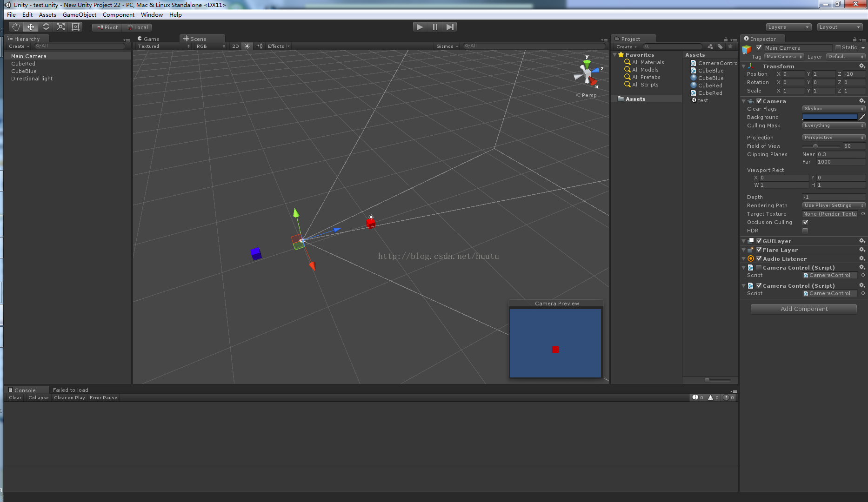Viewport: 868px width, 502px height.
Task: Open the Layout dropdown
Action: point(840,27)
